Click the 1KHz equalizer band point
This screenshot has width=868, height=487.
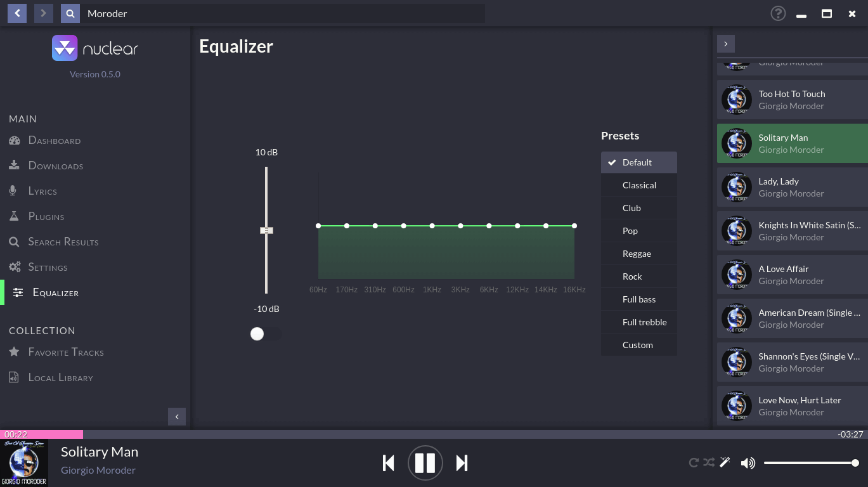[x=432, y=226]
